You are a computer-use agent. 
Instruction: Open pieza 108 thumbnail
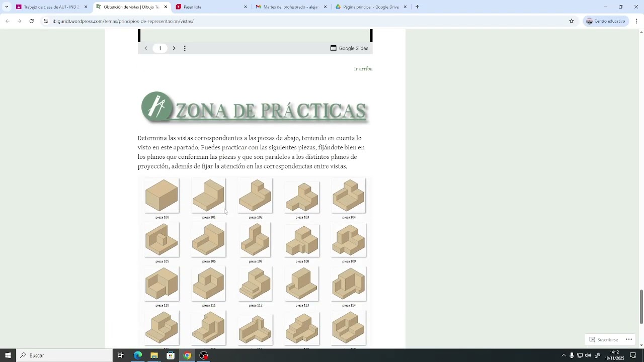(x=302, y=240)
